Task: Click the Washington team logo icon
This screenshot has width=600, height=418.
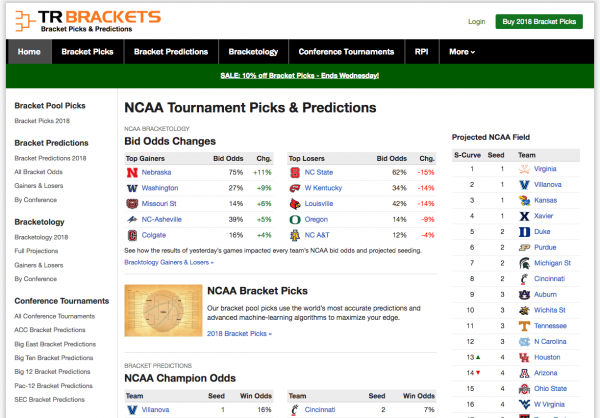Action: click(x=132, y=188)
